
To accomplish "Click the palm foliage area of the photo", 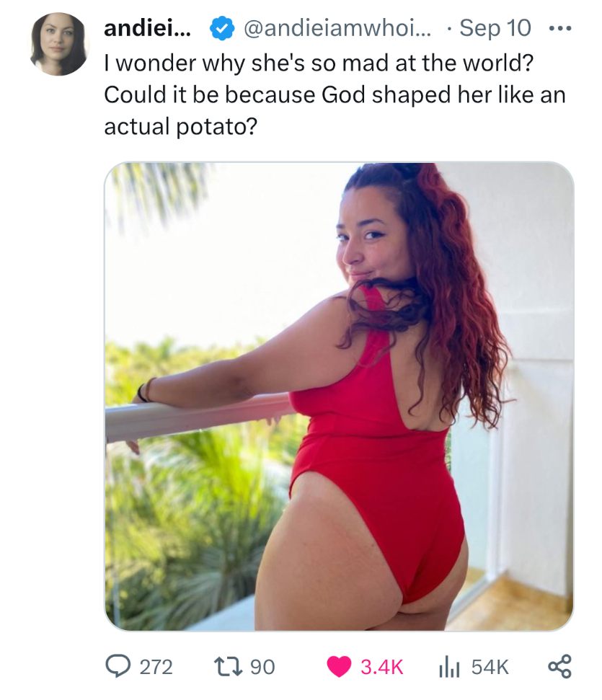I will (187, 513).
